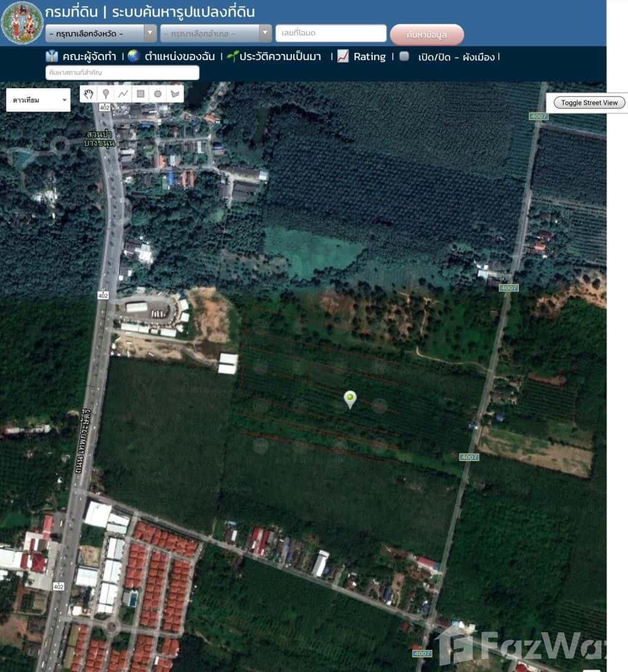Open the district selection dropdown

point(216,33)
